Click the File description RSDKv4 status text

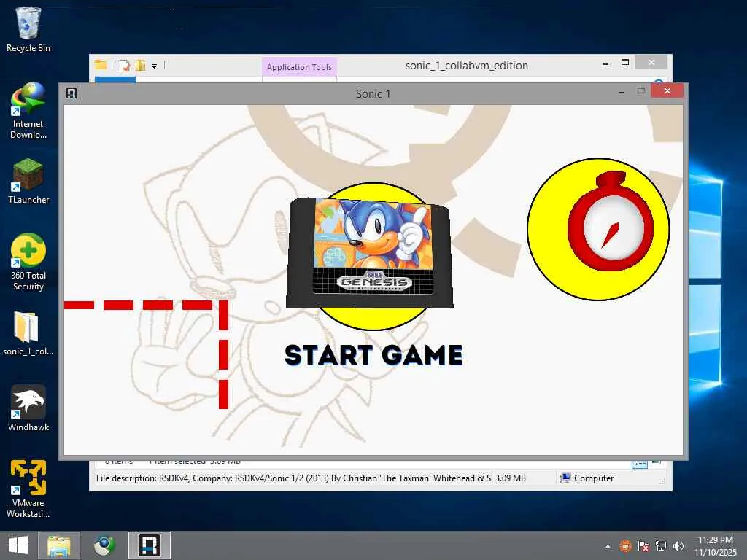click(x=293, y=478)
